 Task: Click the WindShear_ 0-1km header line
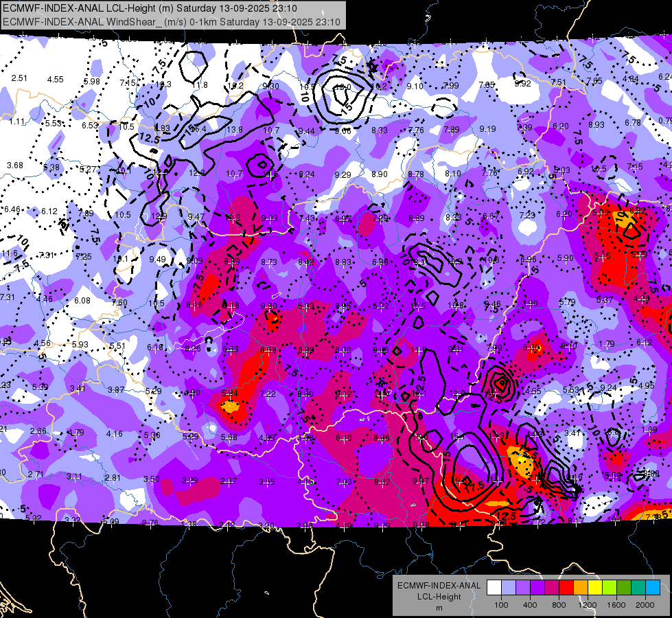click(172, 22)
